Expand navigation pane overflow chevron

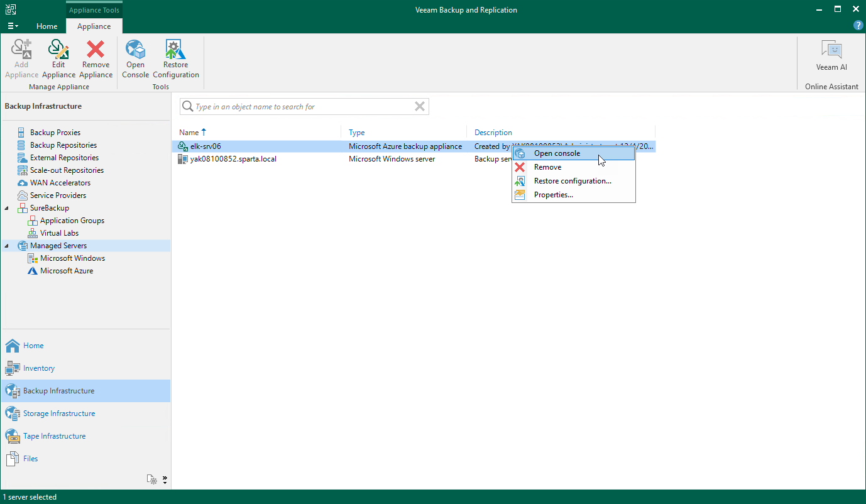[x=165, y=479]
